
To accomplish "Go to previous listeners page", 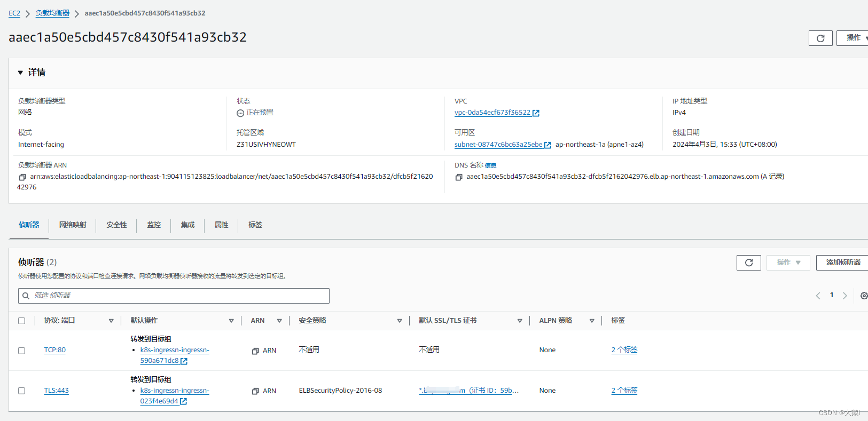I will (818, 296).
